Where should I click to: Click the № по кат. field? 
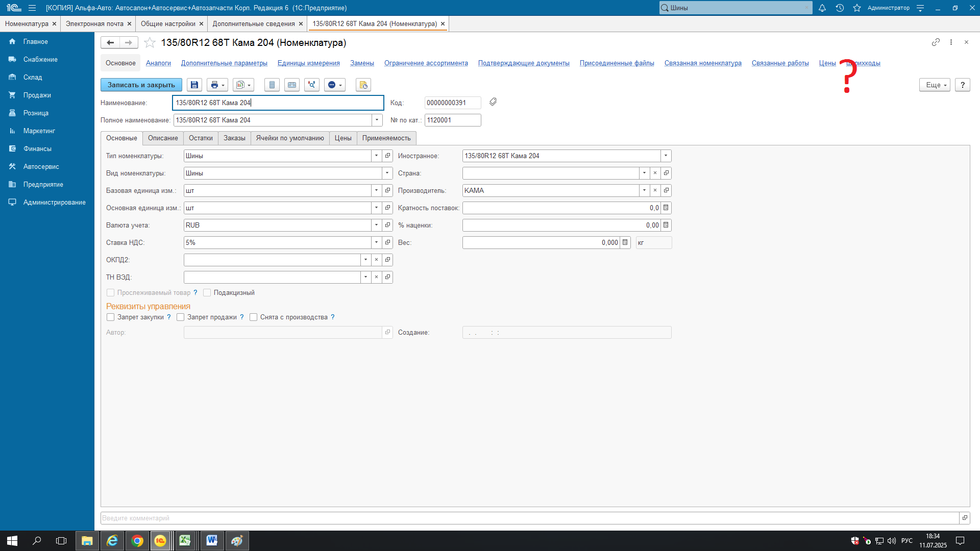[453, 120]
